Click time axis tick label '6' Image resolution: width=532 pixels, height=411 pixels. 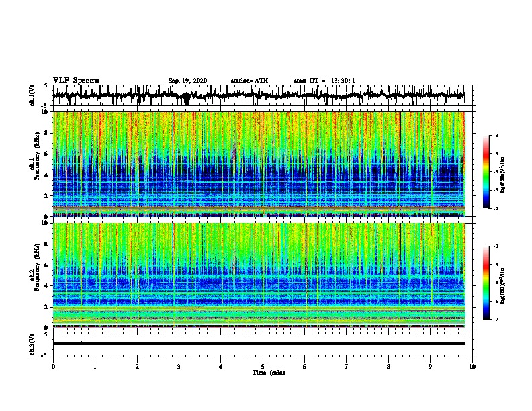(x=305, y=367)
